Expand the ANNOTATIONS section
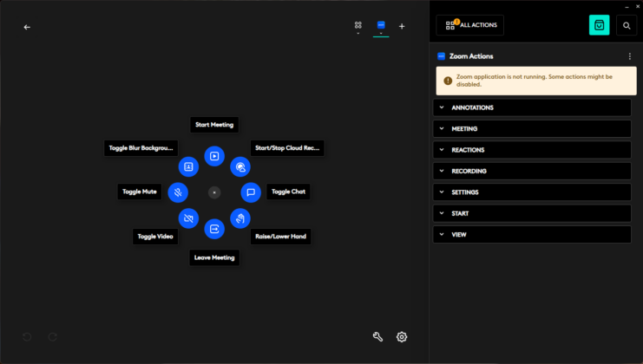 532,107
